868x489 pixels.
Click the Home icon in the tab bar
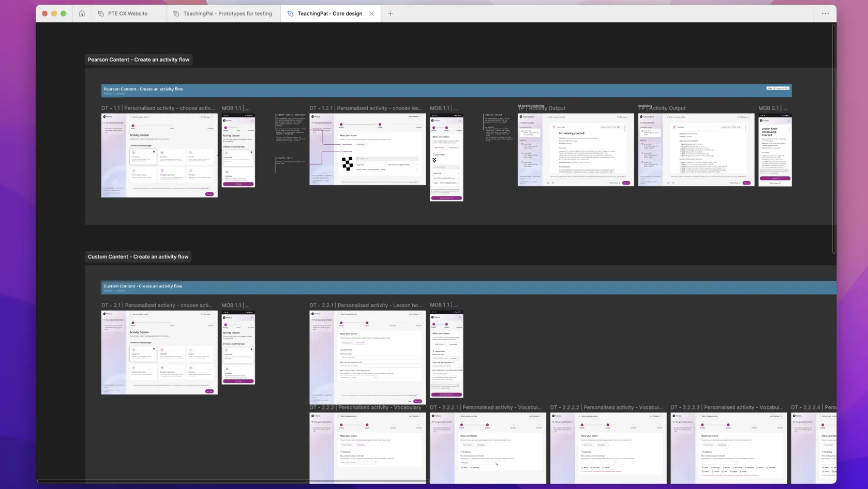[x=82, y=13]
